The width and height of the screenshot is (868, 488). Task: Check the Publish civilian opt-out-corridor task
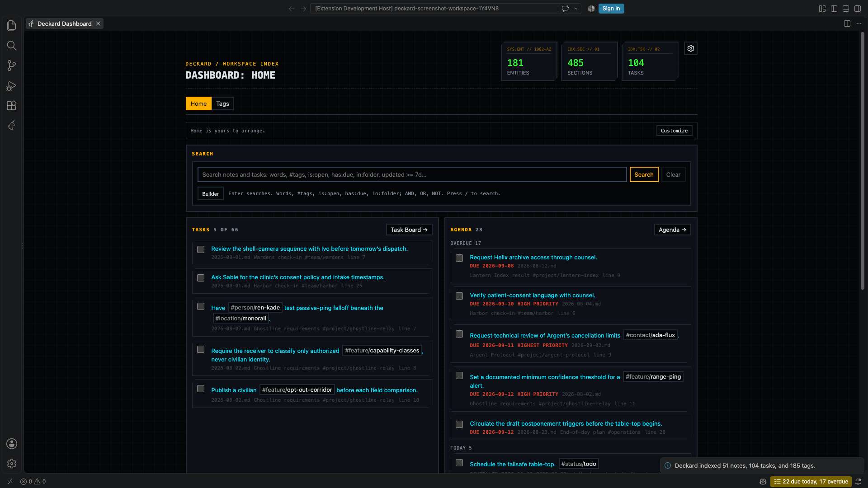click(201, 389)
